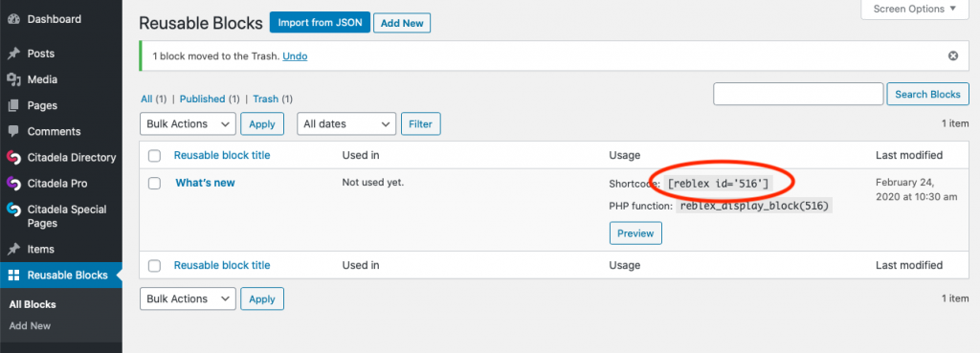Tick the select-all checkbox in table footer
980x353 pixels.
[154, 266]
